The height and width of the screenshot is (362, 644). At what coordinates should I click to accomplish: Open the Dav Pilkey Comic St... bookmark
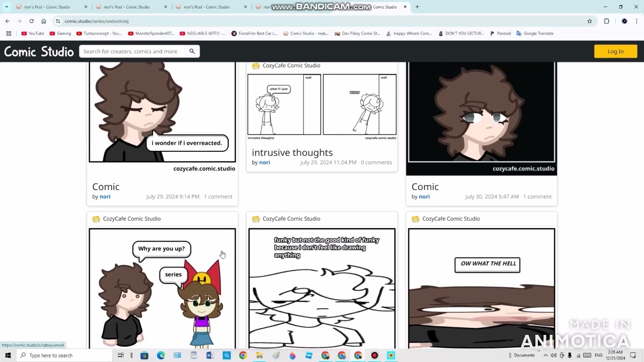357,33
